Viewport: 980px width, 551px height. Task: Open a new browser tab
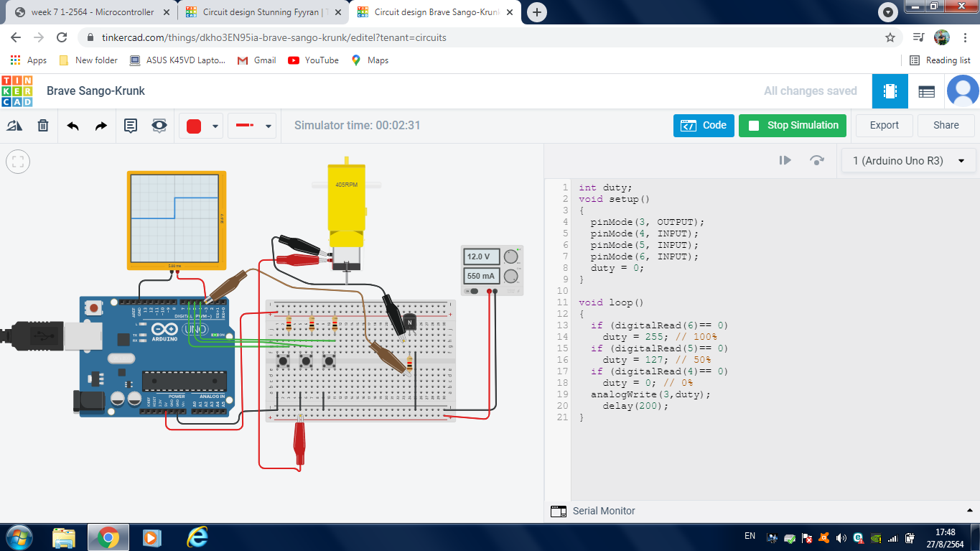536,12
